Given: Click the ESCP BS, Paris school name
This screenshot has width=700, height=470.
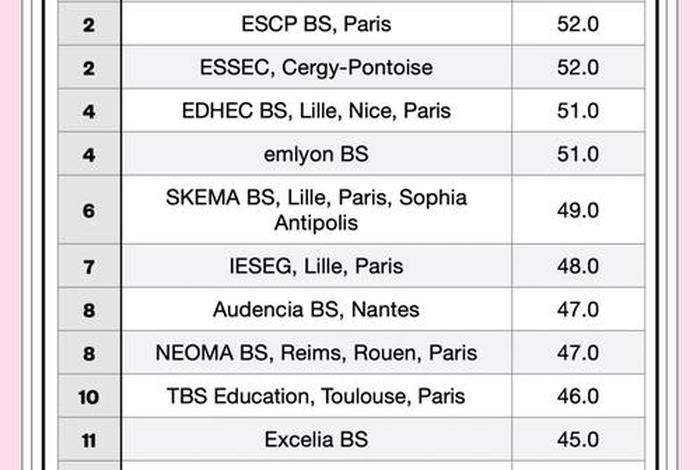Looking at the screenshot, I should pos(316,24).
